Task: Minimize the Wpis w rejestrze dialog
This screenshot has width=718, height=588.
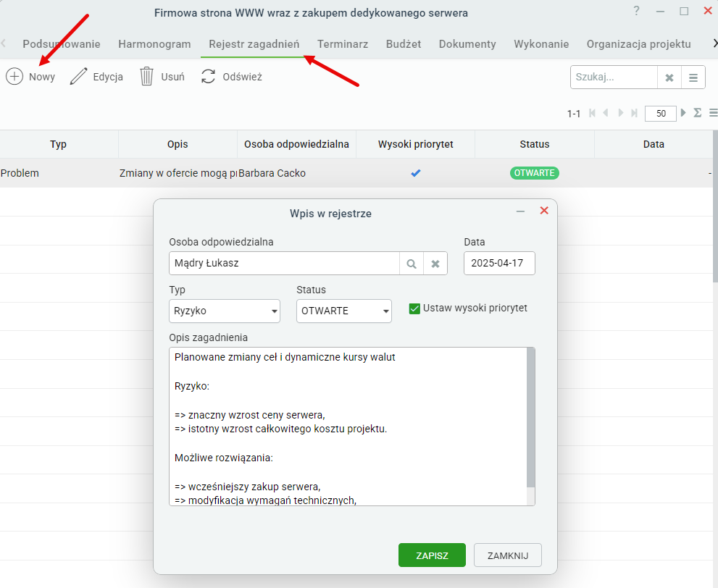Action: click(x=520, y=211)
